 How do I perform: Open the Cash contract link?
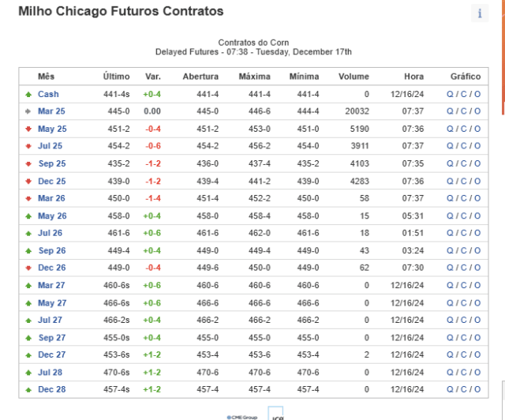pyautogui.click(x=48, y=94)
